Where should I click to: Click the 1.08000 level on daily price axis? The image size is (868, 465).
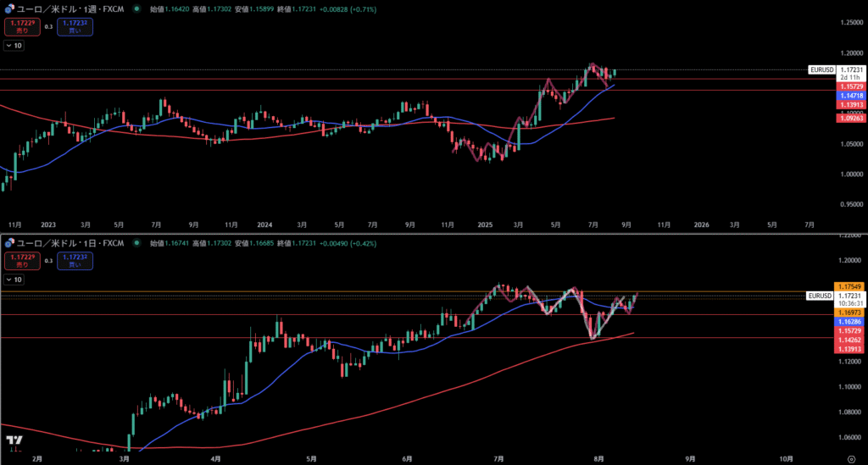[849, 412]
